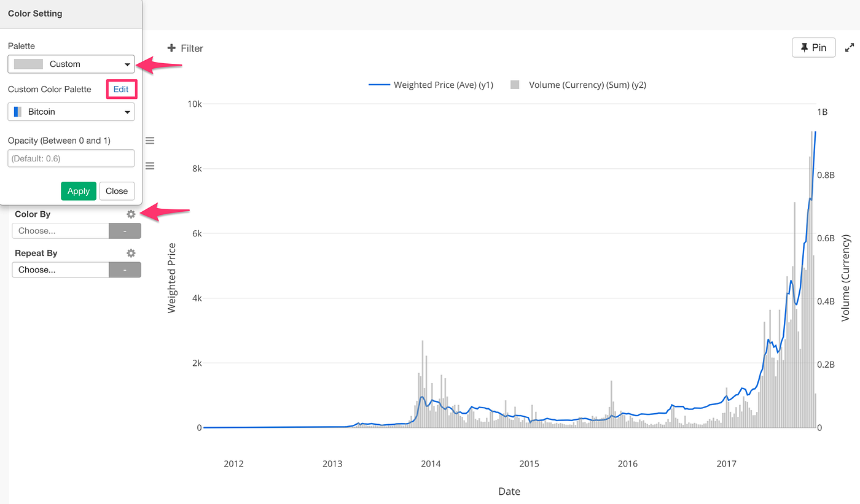The height and width of the screenshot is (504, 860).
Task: Open the Color By Choose dropdown
Action: click(x=60, y=230)
